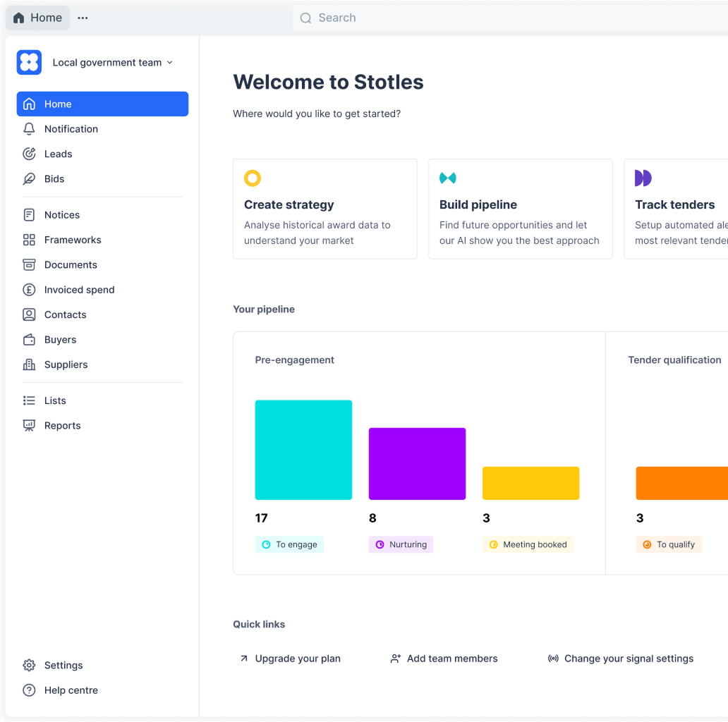Click the Documents archive icon
Screen dimensions: 728x722
[29, 265]
